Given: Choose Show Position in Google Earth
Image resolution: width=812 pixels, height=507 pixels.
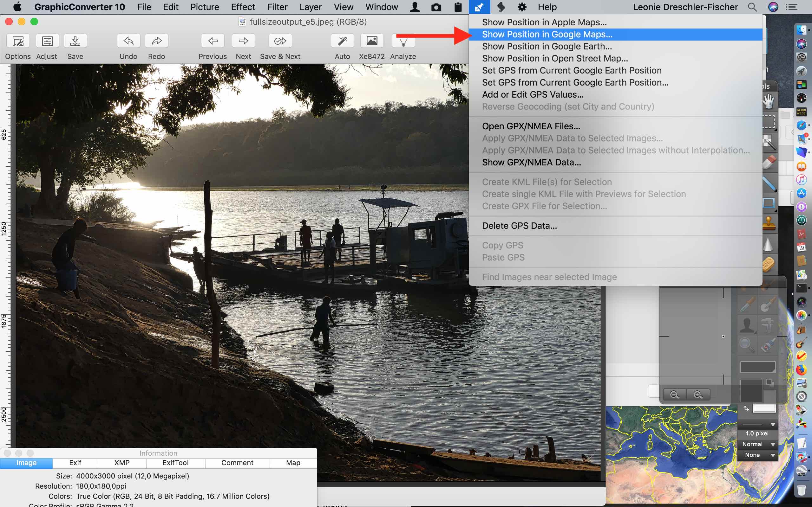Looking at the screenshot, I should coord(547,46).
